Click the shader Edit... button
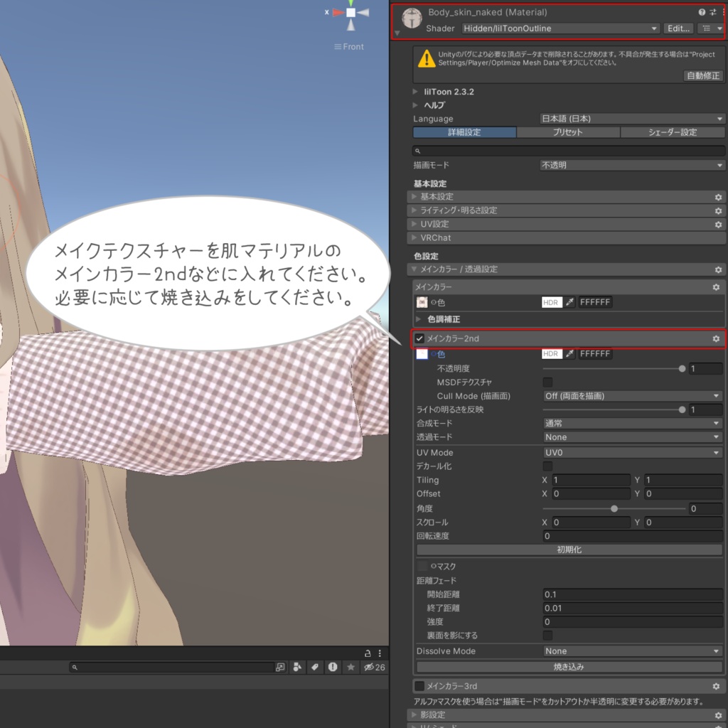This screenshot has width=728, height=728. pos(678,28)
